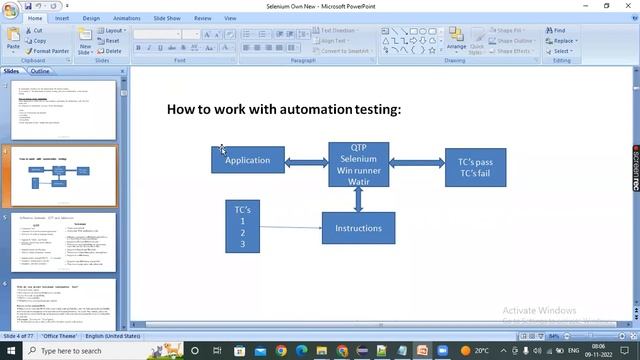The image size is (640, 360).
Task: Open the Arrange dropdown
Action: pos(456,41)
